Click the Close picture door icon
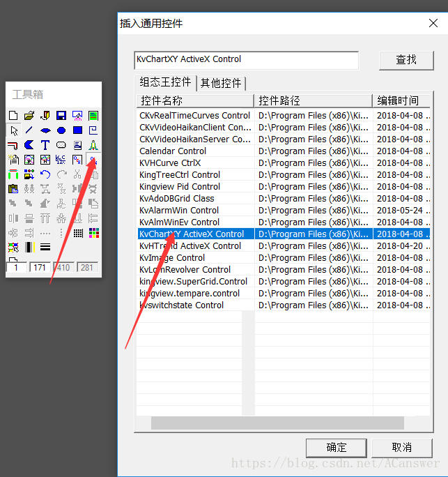This screenshot has width=448, height=477. click(x=45, y=116)
